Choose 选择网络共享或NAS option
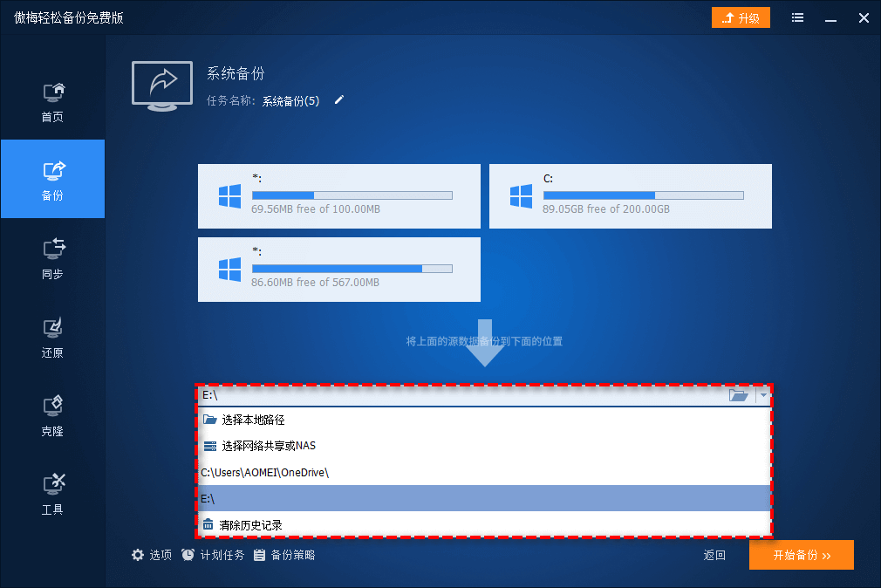This screenshot has width=881, height=588. (x=268, y=446)
